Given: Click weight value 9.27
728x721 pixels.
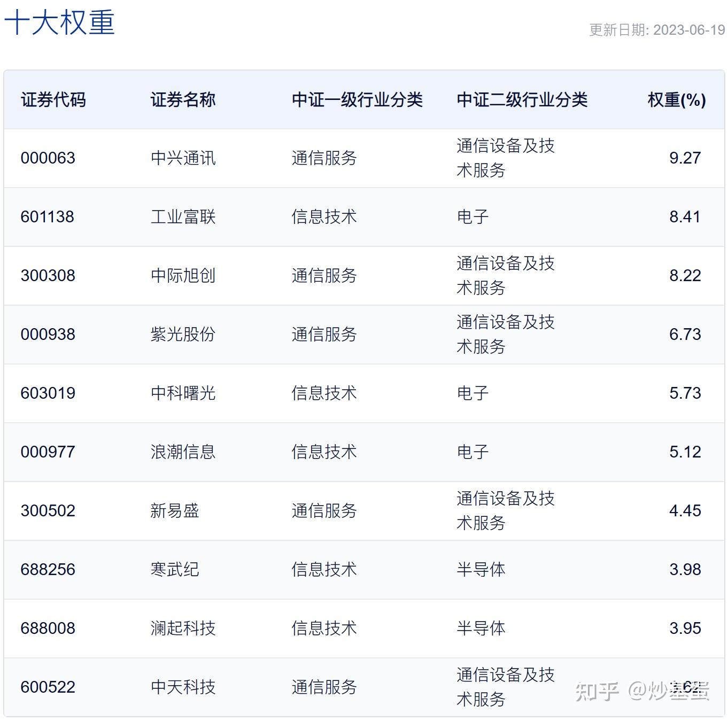Looking at the screenshot, I should coord(685,158).
